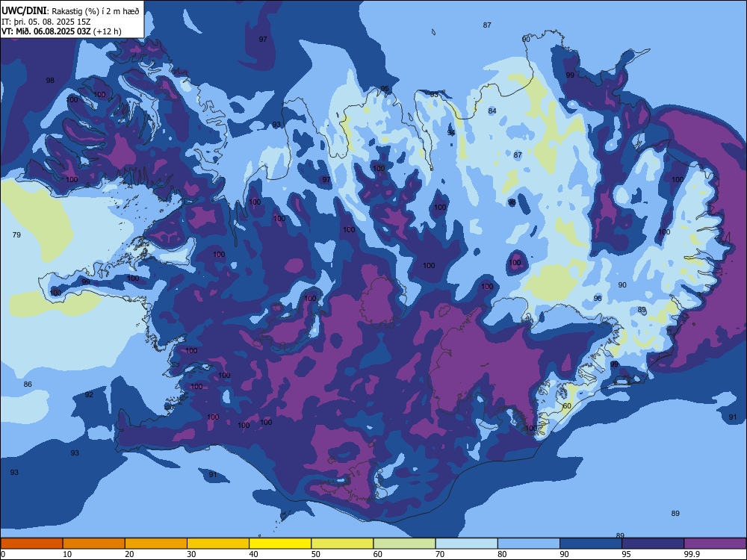
Task: Click the 0–10 dark orange legend swatch
Action: 31,544
